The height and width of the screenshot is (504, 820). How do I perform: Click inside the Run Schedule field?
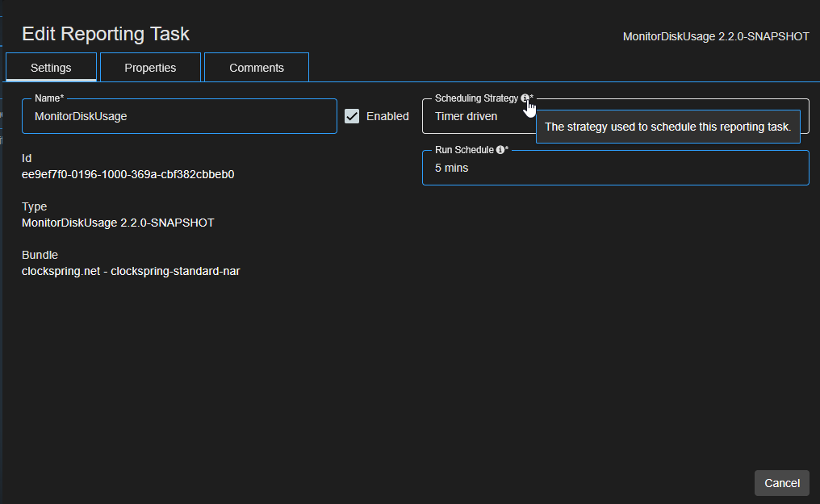pos(615,167)
